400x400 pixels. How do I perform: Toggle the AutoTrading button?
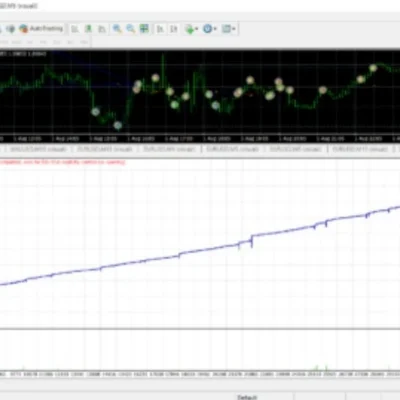point(41,29)
